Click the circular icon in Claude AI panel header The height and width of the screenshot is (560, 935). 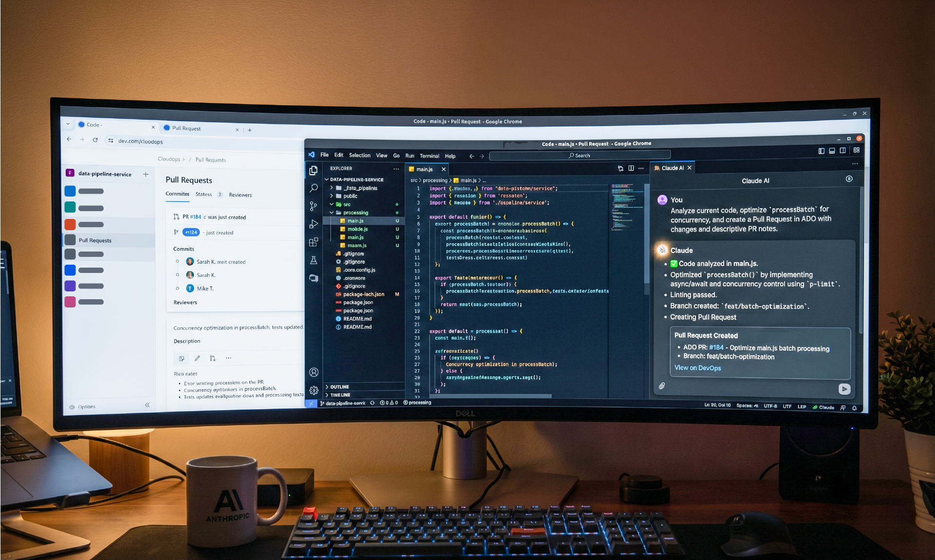[849, 179]
